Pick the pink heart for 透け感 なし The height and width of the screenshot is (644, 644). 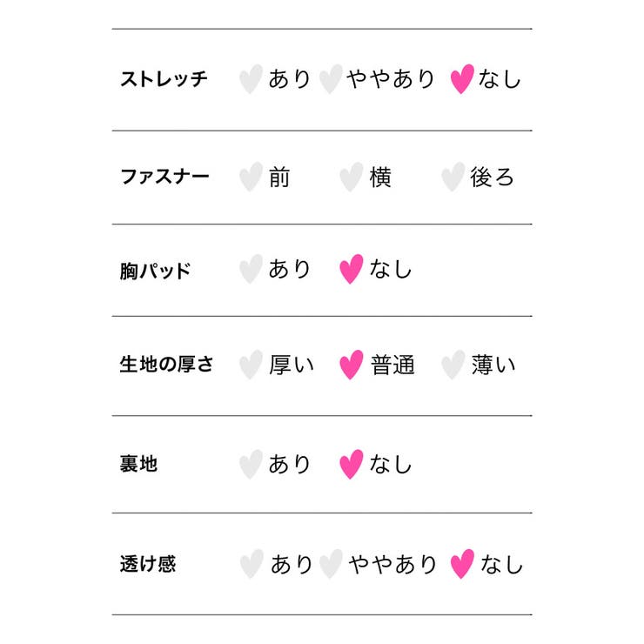coord(462,564)
